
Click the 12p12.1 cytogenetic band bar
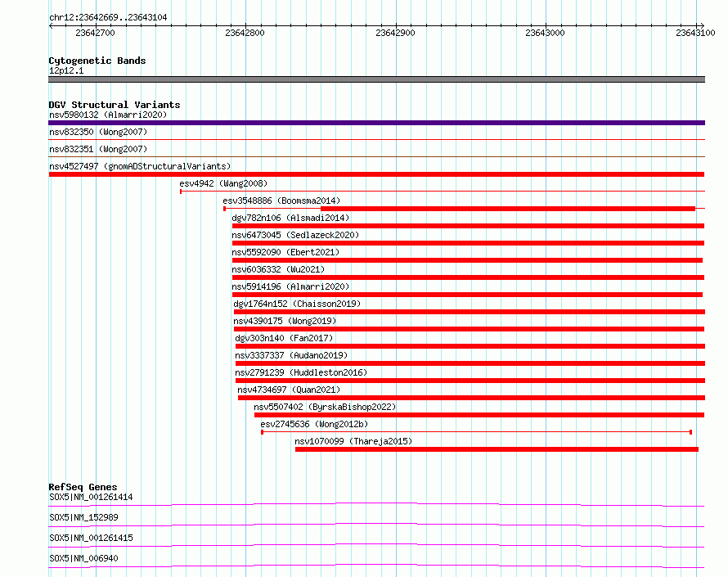point(376,79)
